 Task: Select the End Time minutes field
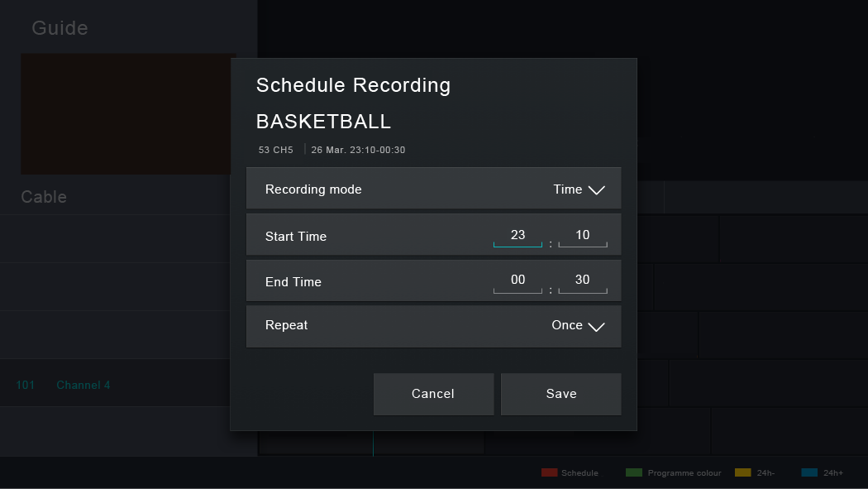[582, 281]
